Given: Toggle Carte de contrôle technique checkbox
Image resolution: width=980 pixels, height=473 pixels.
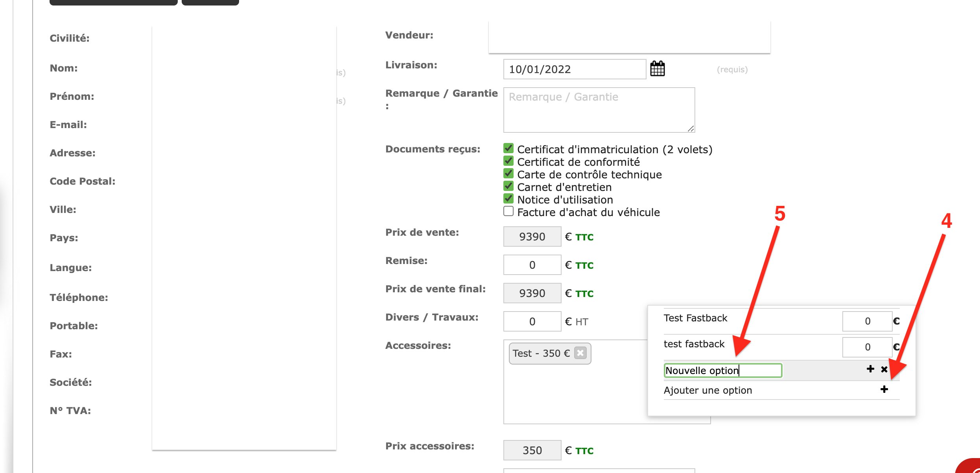Looking at the screenshot, I should (x=508, y=174).
